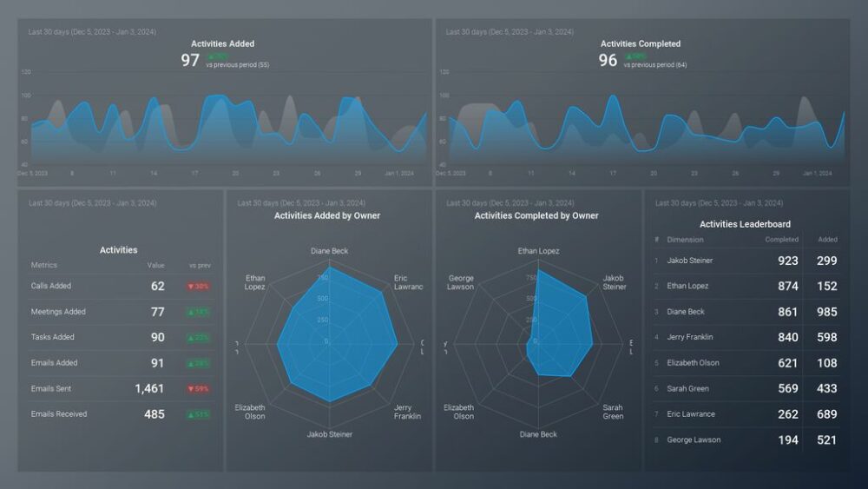Click completed count 621 for Elizabeth Olson
This screenshot has height=489, width=868.
(x=788, y=363)
